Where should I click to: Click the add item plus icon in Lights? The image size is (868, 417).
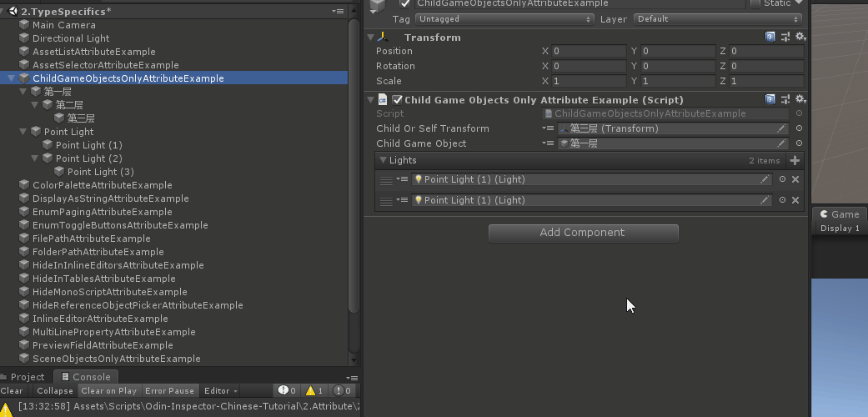tap(795, 160)
